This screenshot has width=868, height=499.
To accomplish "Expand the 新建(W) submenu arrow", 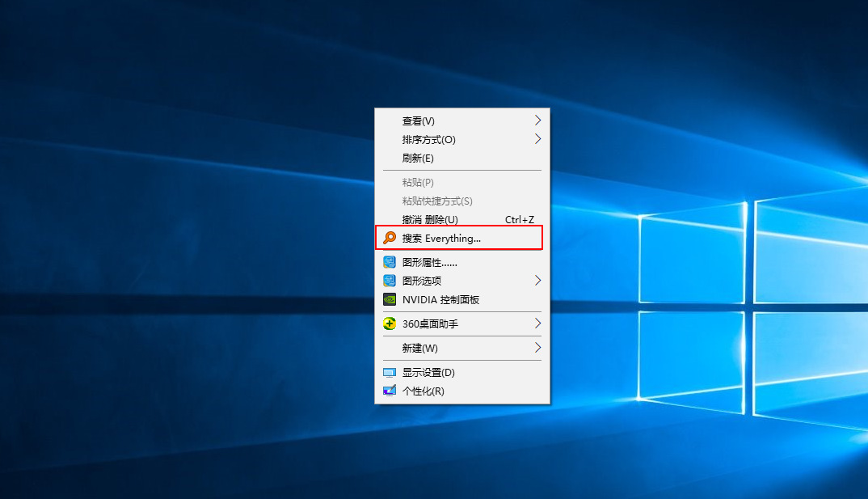I will 537,348.
